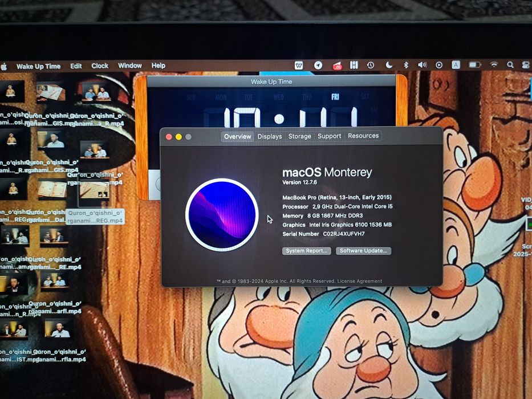Viewport: 532px width, 399px height.
Task: Open the Help menu
Action: point(158,66)
